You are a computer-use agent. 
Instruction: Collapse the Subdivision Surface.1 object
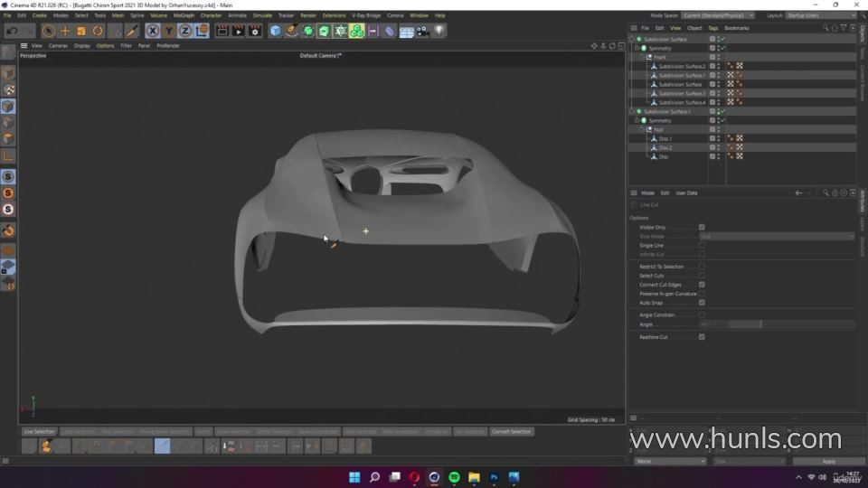[632, 111]
